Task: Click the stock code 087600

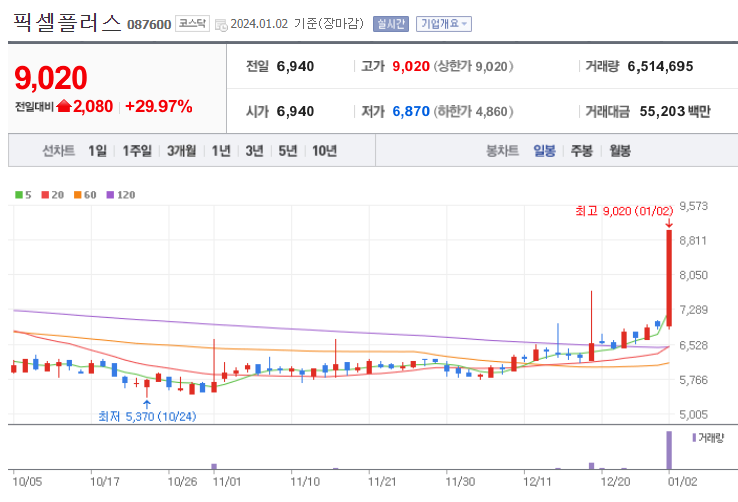Action: click(149, 24)
